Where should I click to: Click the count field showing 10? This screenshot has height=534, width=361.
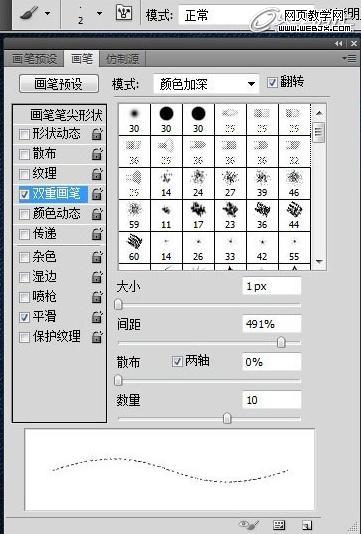pyautogui.click(x=272, y=400)
